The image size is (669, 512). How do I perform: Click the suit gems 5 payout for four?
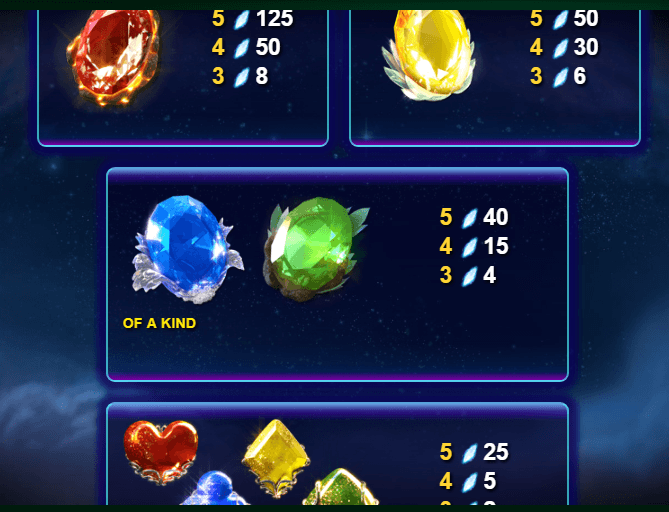489,481
